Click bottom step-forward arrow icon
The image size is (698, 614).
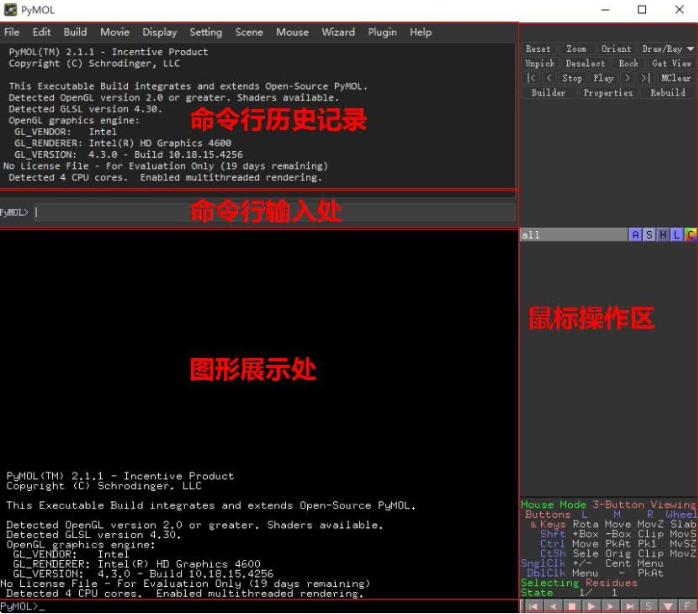click(x=611, y=606)
